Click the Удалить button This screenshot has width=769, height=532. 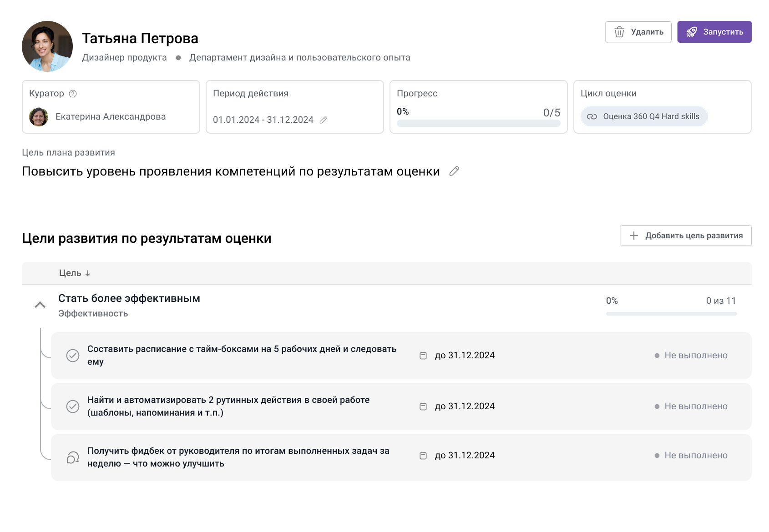(638, 32)
